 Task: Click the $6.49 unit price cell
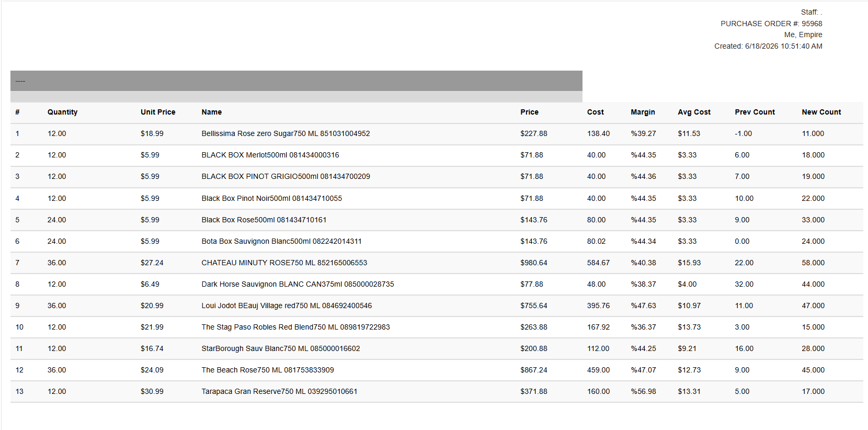[x=150, y=284]
